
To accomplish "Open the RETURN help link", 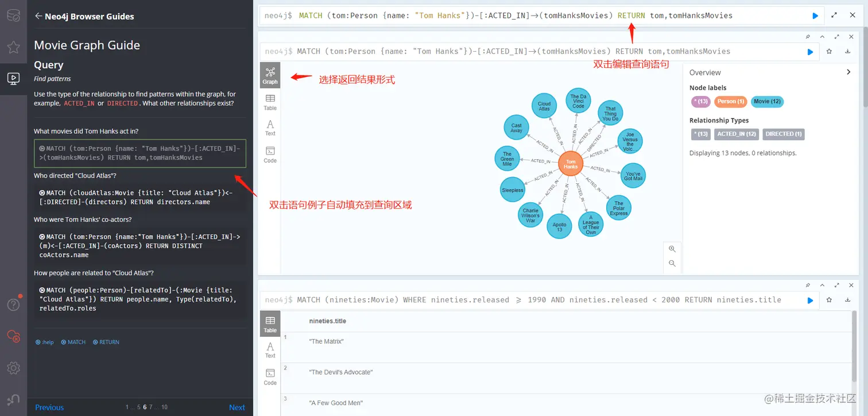I will 106,342.
